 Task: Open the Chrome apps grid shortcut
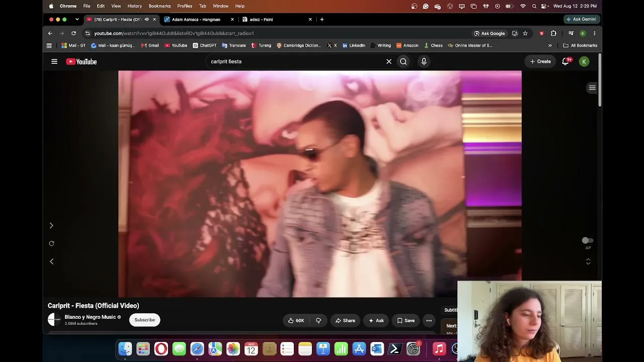[49, 45]
